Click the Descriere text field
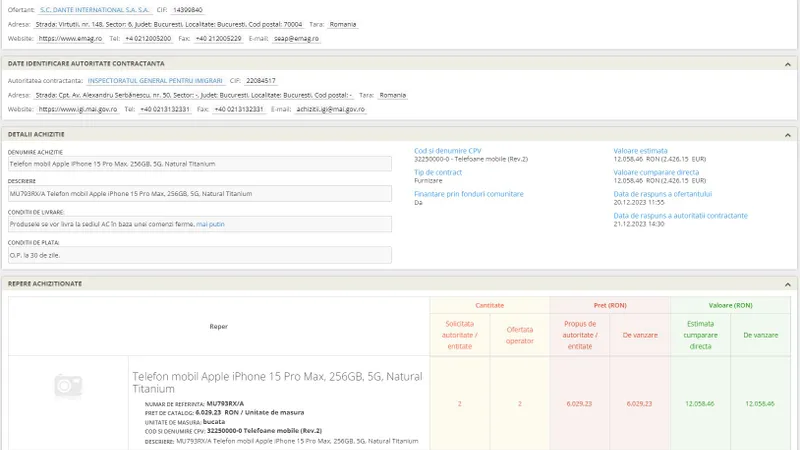Screen dimensions: 800x450 coord(200,193)
